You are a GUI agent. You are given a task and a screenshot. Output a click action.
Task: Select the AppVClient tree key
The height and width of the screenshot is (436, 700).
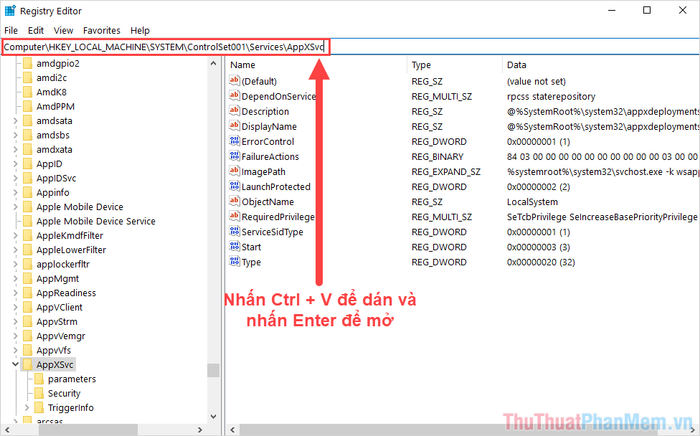(x=59, y=307)
